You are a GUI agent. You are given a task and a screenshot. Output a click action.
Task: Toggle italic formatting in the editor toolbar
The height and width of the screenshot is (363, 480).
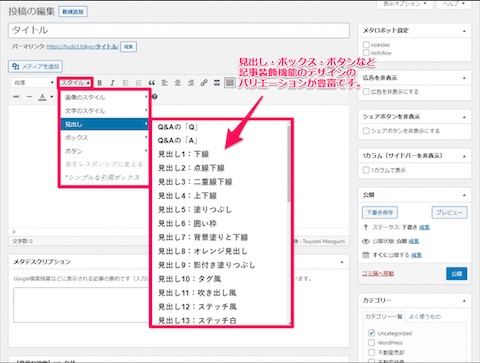click(112, 83)
